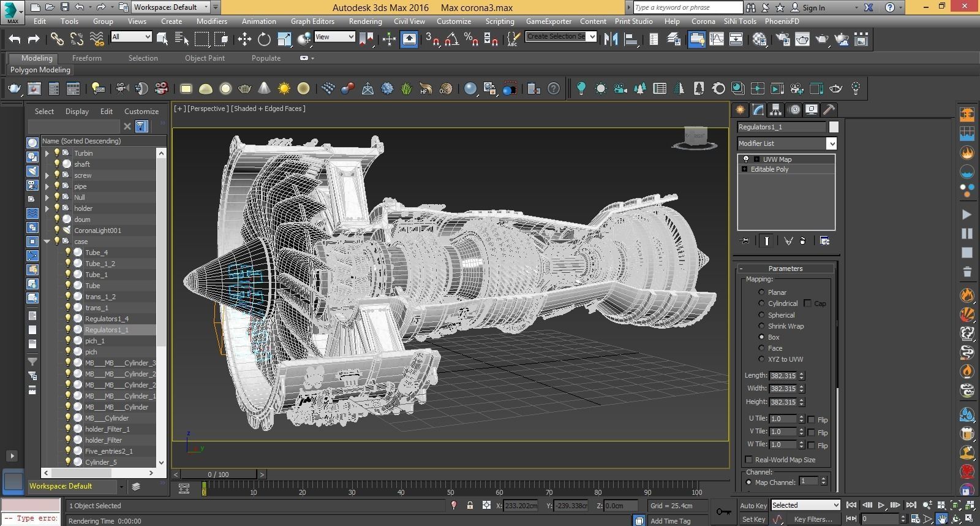Expand the Turbin tree node
Viewport: 980px width, 526px height.
coord(47,153)
